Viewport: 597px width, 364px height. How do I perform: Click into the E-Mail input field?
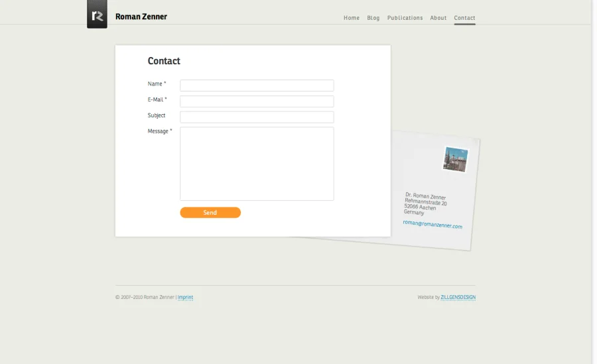(257, 101)
